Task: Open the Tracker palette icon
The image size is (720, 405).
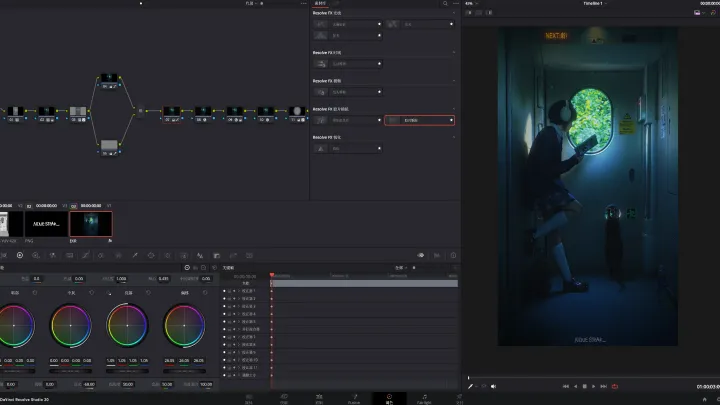Action: [x=168, y=255]
